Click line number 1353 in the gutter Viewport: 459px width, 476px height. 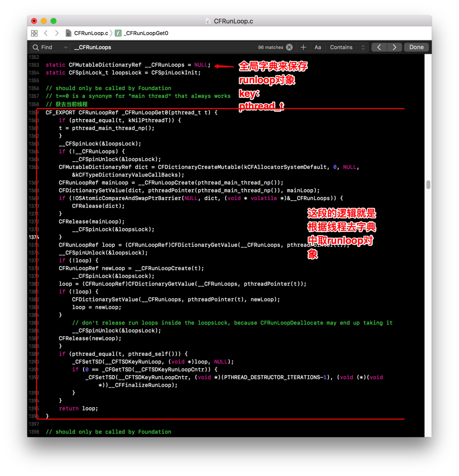pyautogui.click(x=34, y=65)
